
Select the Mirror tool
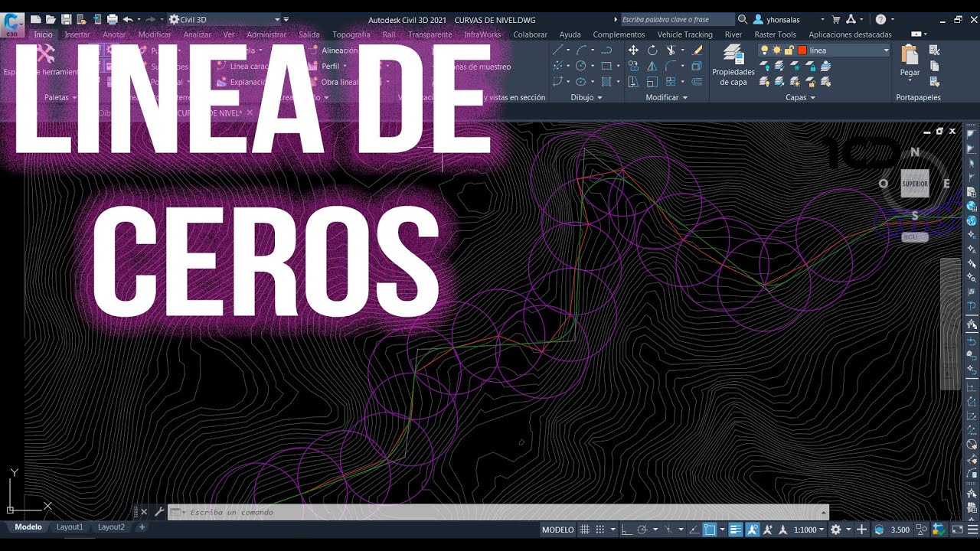pyautogui.click(x=652, y=67)
